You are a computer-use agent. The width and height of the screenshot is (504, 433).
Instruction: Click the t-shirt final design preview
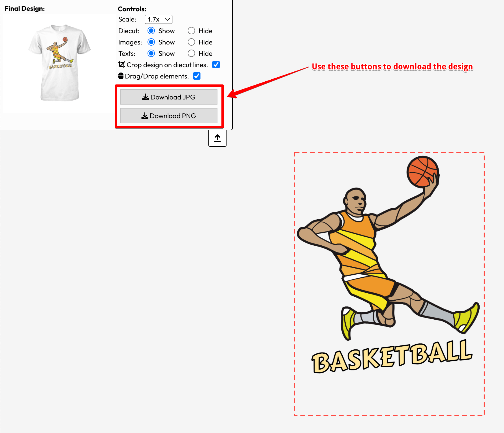point(59,63)
